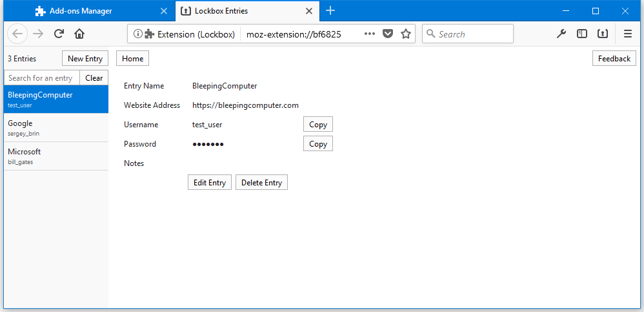The height and width of the screenshot is (312, 644).
Task: Click the moz-extension URL address field
Action: pos(294,34)
